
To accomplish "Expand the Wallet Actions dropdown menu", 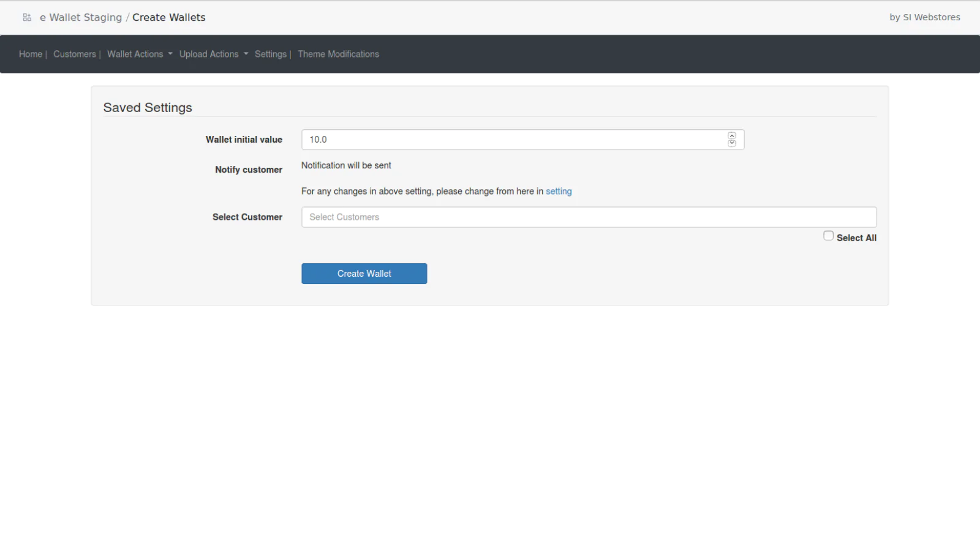I will pos(135,54).
